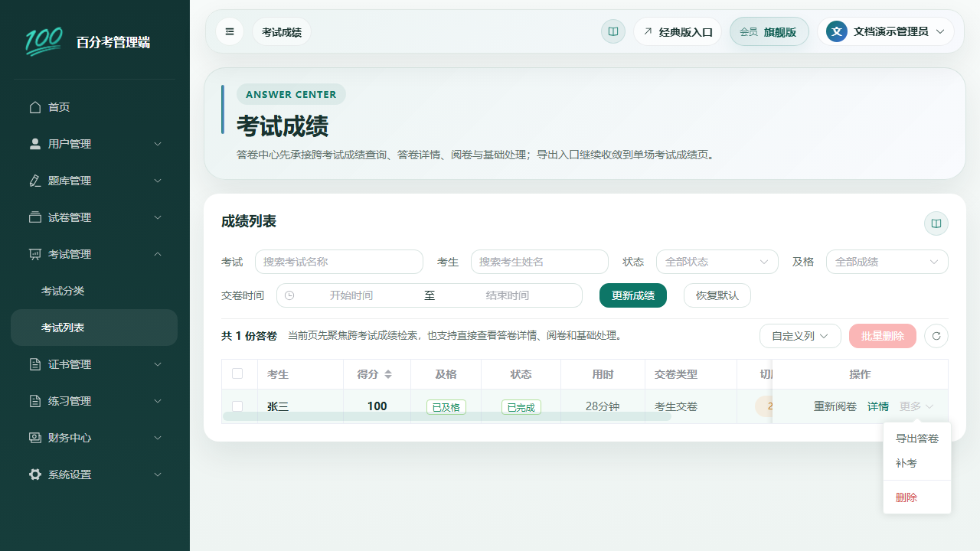Click the home icon beside 首页
Screen dimensions: 980x551
[x=35, y=107]
